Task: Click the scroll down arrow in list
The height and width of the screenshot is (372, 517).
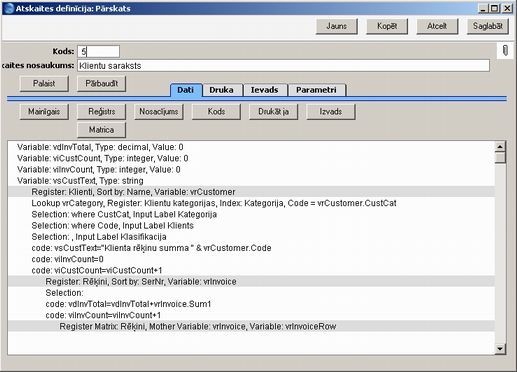Action: pyautogui.click(x=500, y=349)
